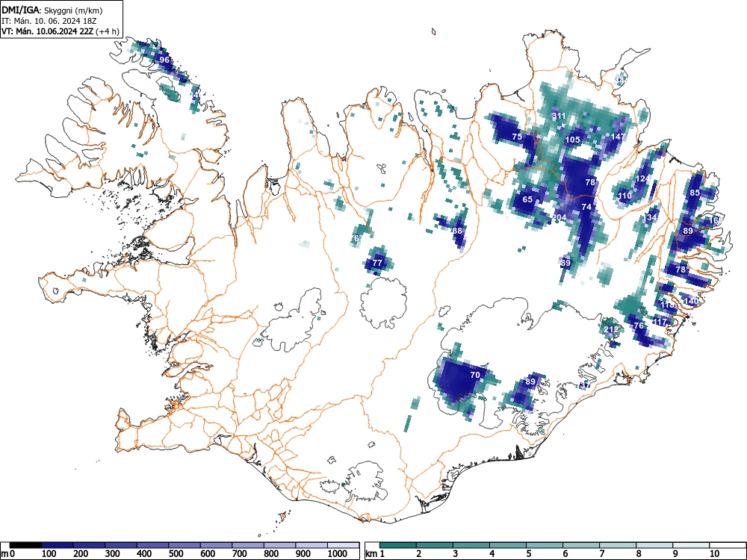Click the visibility label 124

pyautogui.click(x=642, y=178)
